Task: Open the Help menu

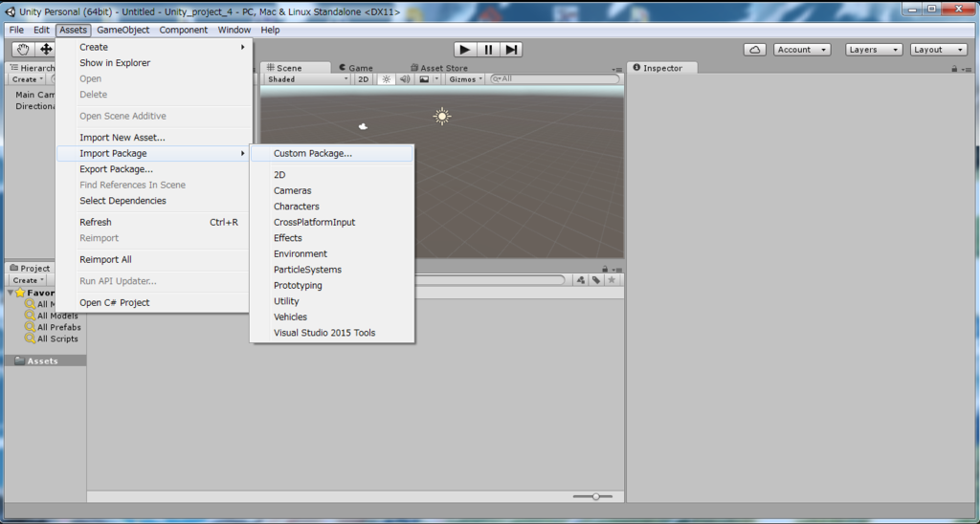Action: (x=271, y=30)
